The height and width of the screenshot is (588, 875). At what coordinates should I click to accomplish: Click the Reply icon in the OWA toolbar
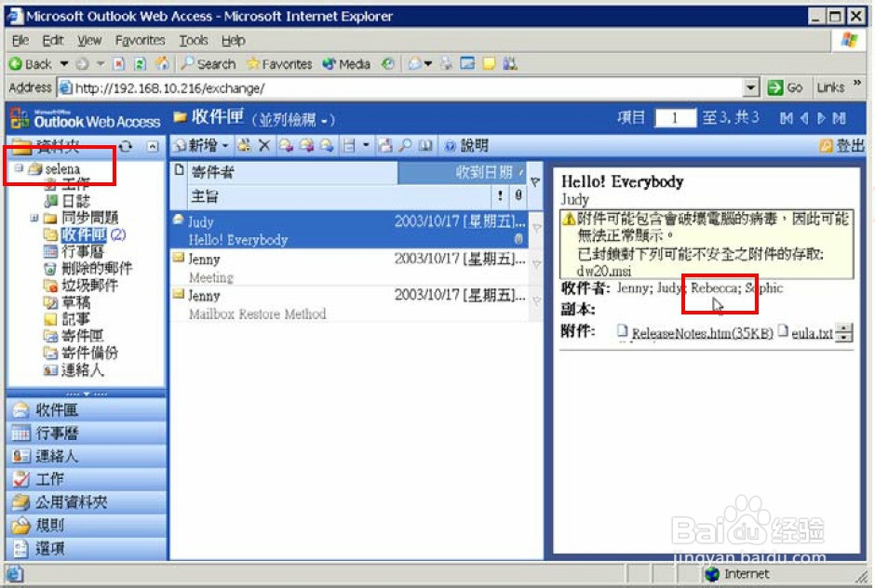point(287,146)
